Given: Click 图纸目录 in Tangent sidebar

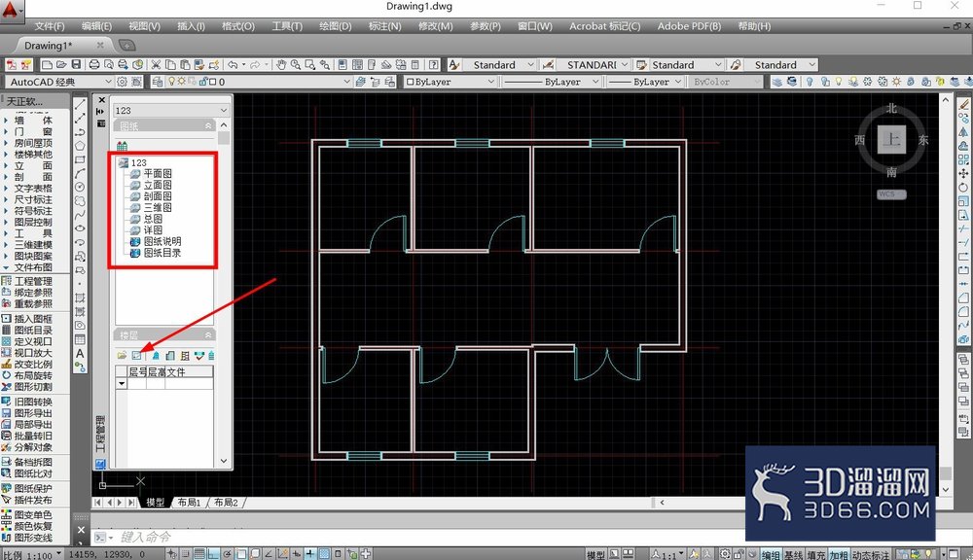Looking at the screenshot, I should tap(33, 330).
